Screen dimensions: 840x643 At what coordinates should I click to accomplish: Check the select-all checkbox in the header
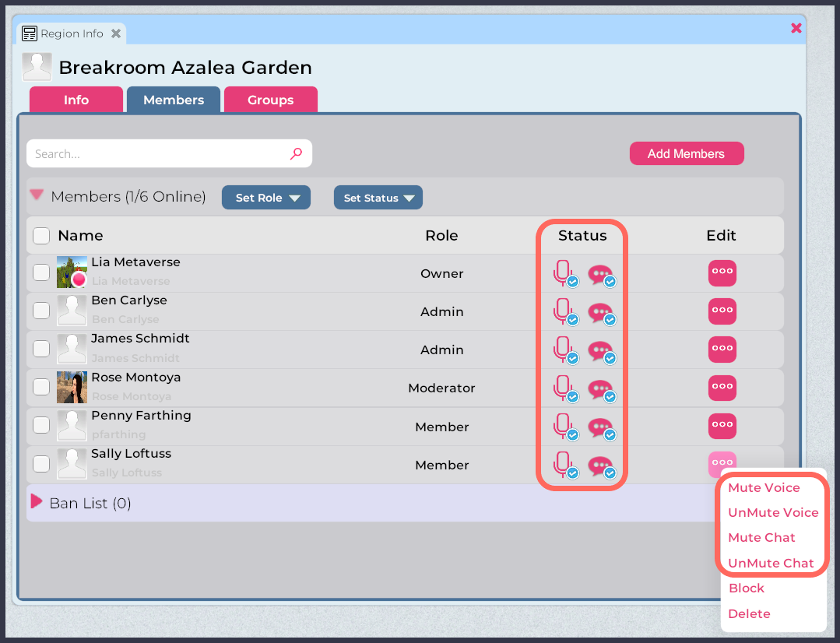40,235
